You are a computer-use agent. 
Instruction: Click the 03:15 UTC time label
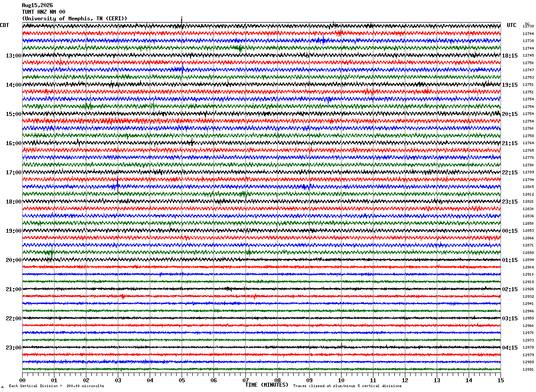coord(510,319)
